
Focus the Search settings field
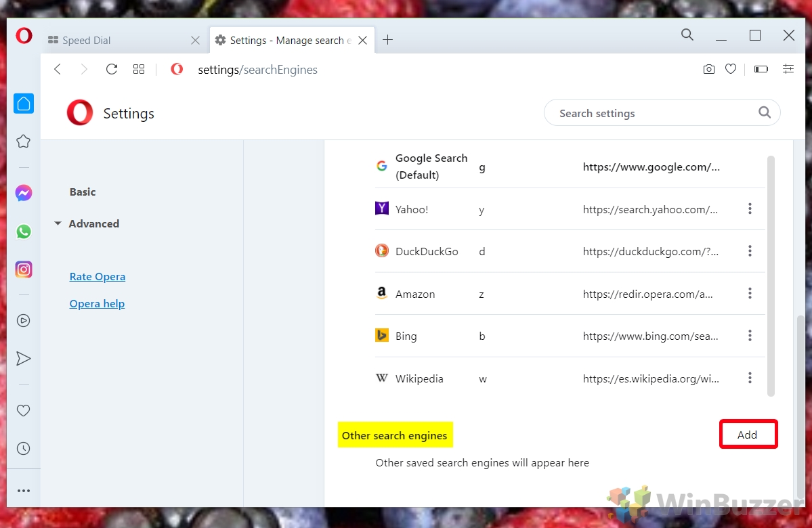(662, 113)
